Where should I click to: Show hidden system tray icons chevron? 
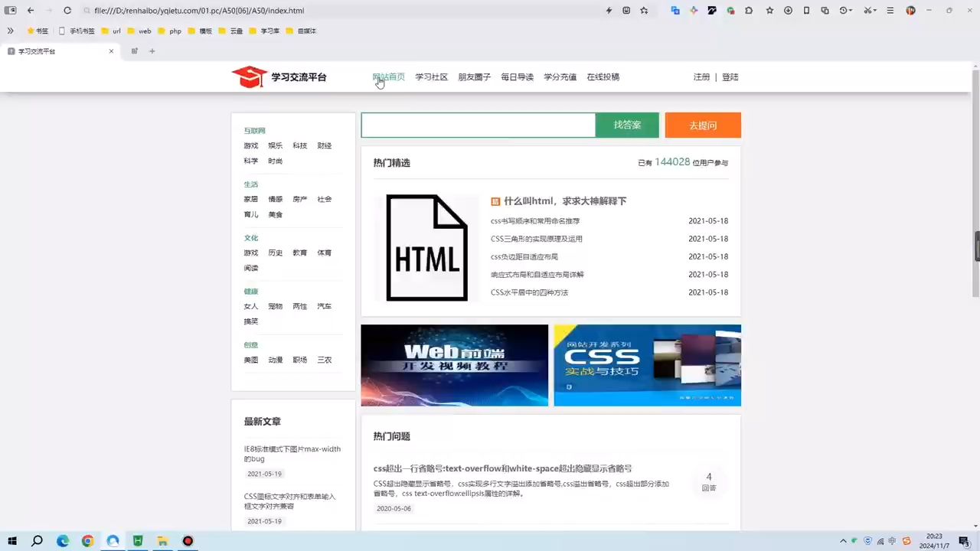(x=843, y=541)
